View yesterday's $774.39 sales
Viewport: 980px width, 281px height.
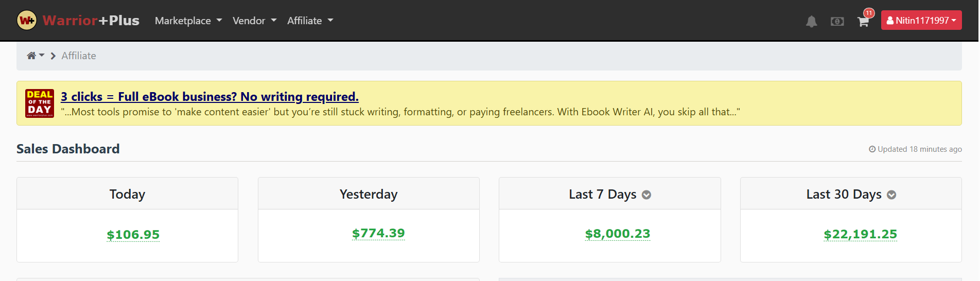pyautogui.click(x=378, y=233)
